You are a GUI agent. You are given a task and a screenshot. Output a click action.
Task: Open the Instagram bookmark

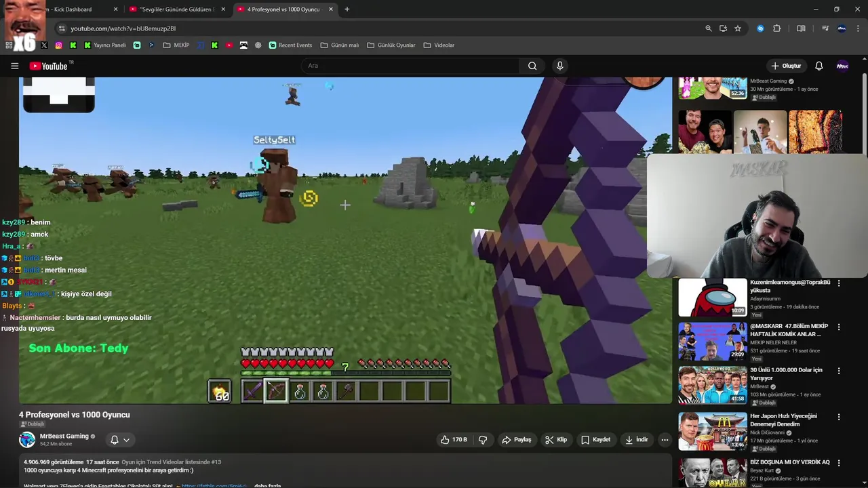tap(58, 45)
